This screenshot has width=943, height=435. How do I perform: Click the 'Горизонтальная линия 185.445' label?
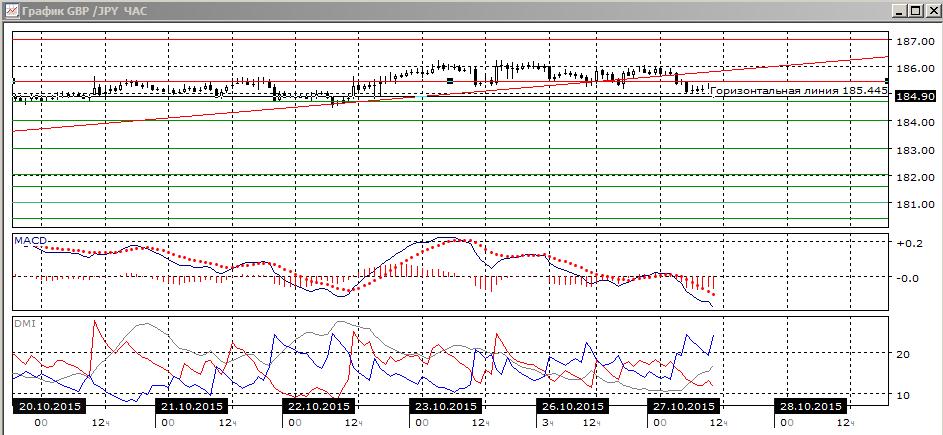pos(799,91)
